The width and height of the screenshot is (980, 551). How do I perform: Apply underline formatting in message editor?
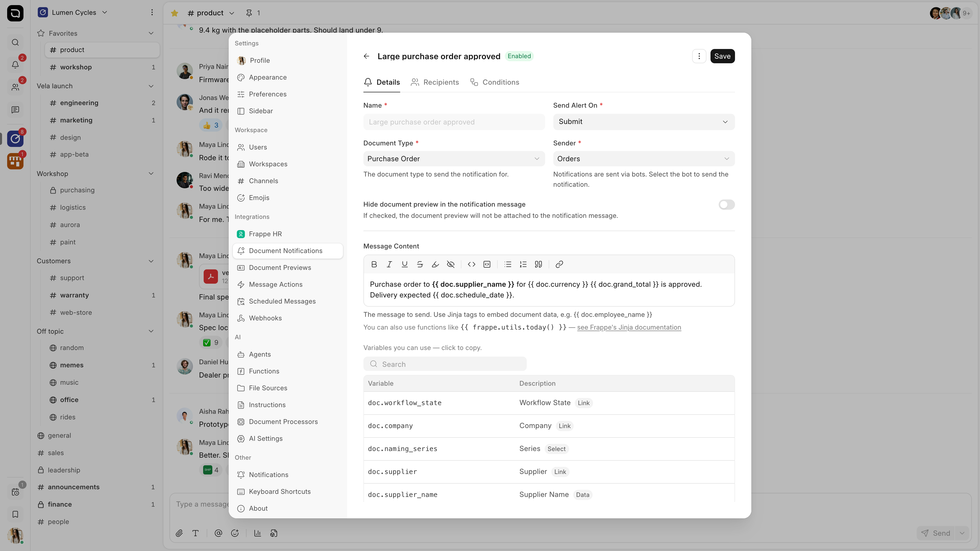click(x=405, y=264)
